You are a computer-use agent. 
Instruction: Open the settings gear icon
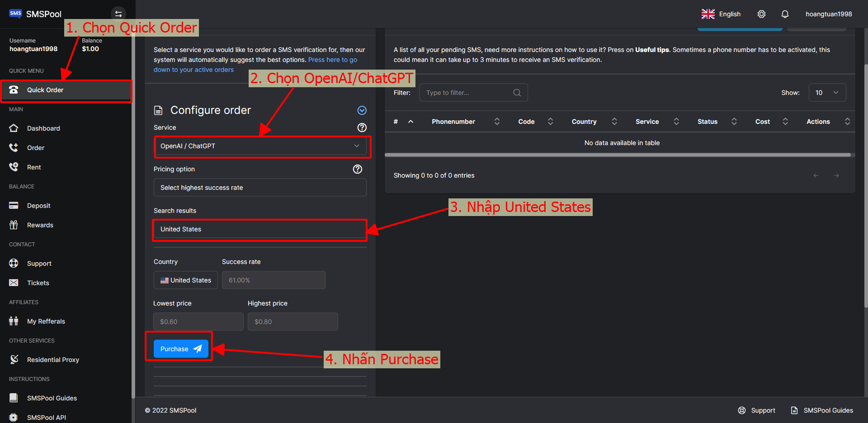[761, 14]
